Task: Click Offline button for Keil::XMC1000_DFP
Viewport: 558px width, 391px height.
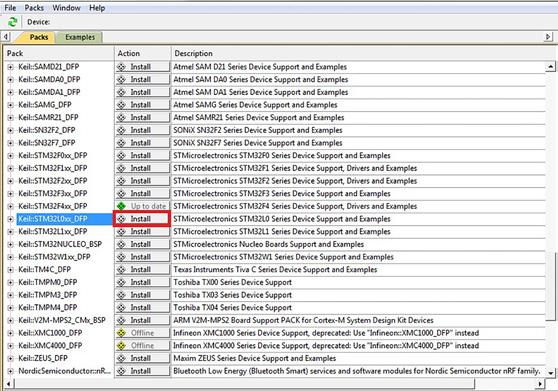Action: (x=142, y=333)
